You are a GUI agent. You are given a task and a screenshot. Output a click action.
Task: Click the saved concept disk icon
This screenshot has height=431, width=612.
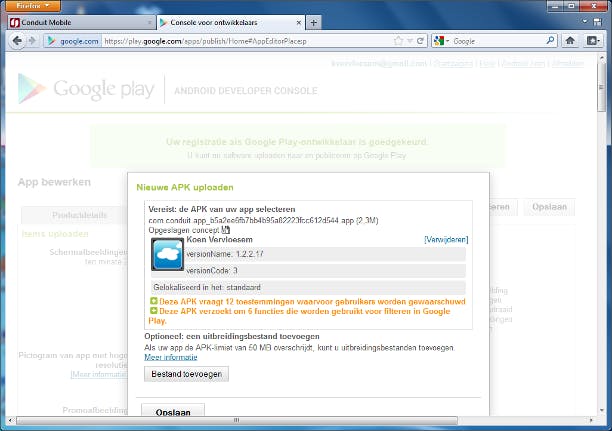(x=226, y=230)
